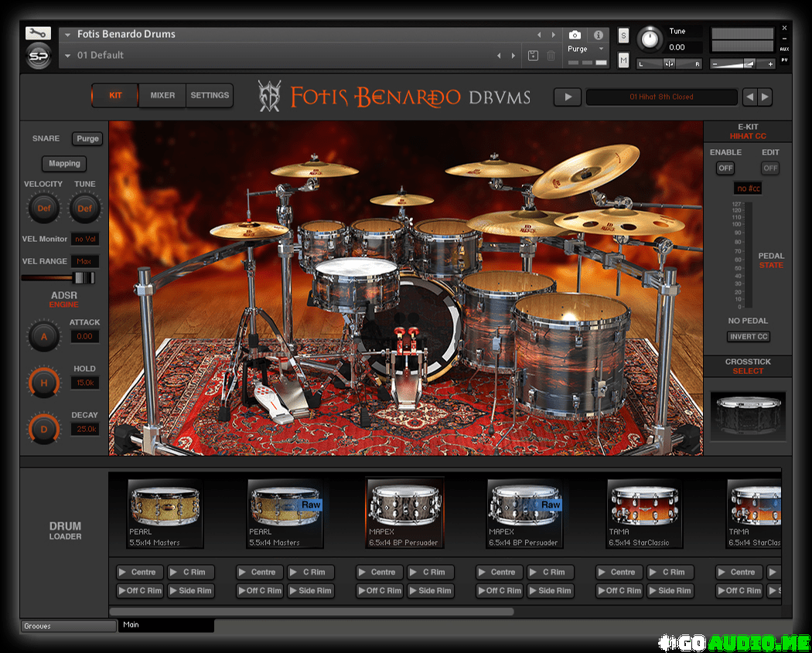Go to the next groove with right arrow
The image size is (812, 653).
[x=765, y=97]
